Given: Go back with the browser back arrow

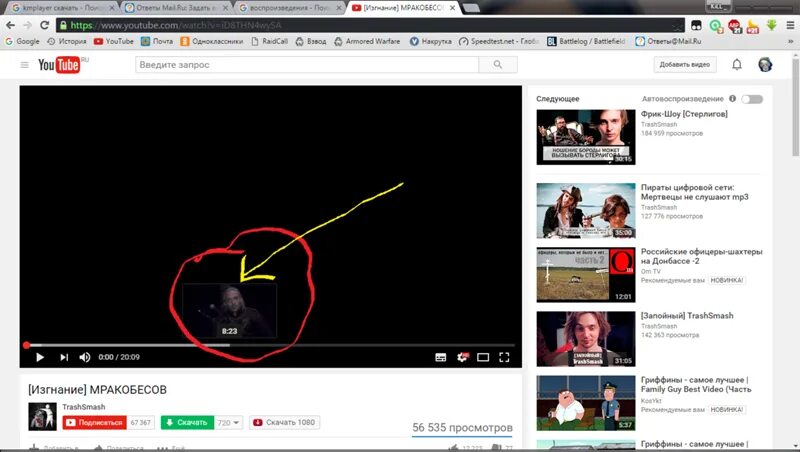Looking at the screenshot, I should 11,25.
